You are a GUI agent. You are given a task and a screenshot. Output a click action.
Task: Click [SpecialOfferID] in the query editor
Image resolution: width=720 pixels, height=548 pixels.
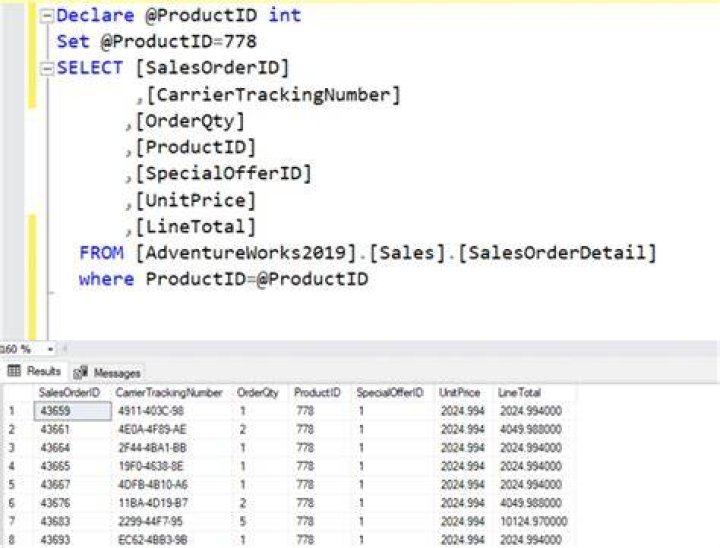tap(224, 174)
